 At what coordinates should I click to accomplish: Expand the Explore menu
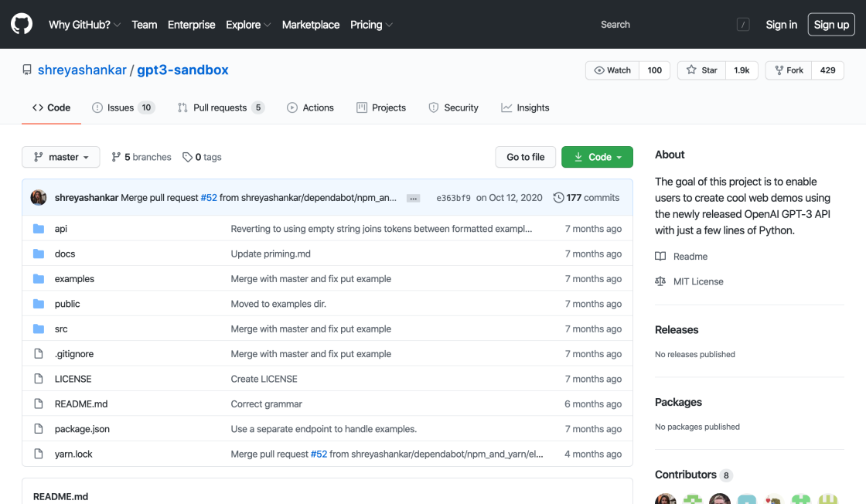coord(248,25)
